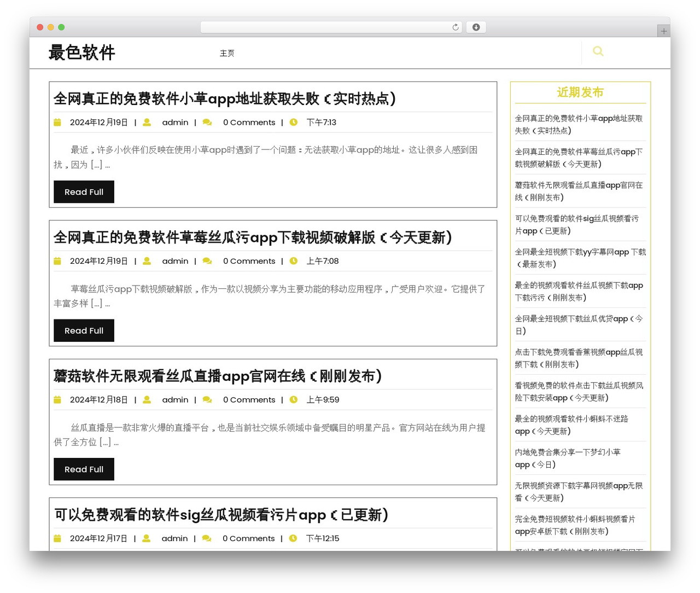
Task: Open post title 草莓丝瓜污app下载视频破解版
Action: (253, 237)
